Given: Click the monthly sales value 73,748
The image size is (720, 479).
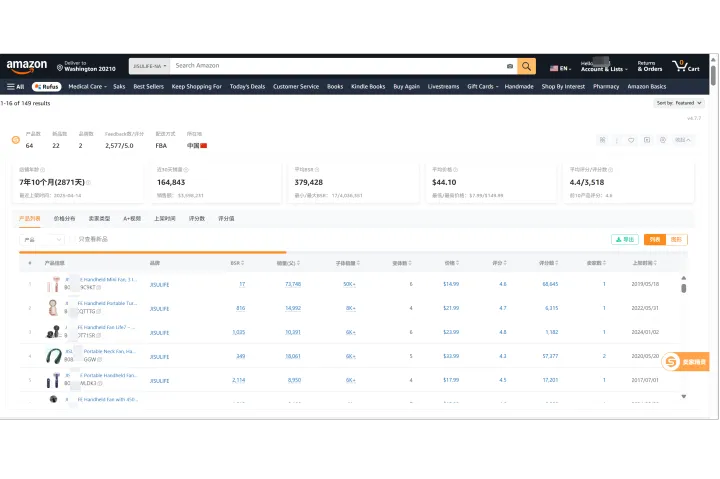Looking at the screenshot, I should click(x=293, y=284).
